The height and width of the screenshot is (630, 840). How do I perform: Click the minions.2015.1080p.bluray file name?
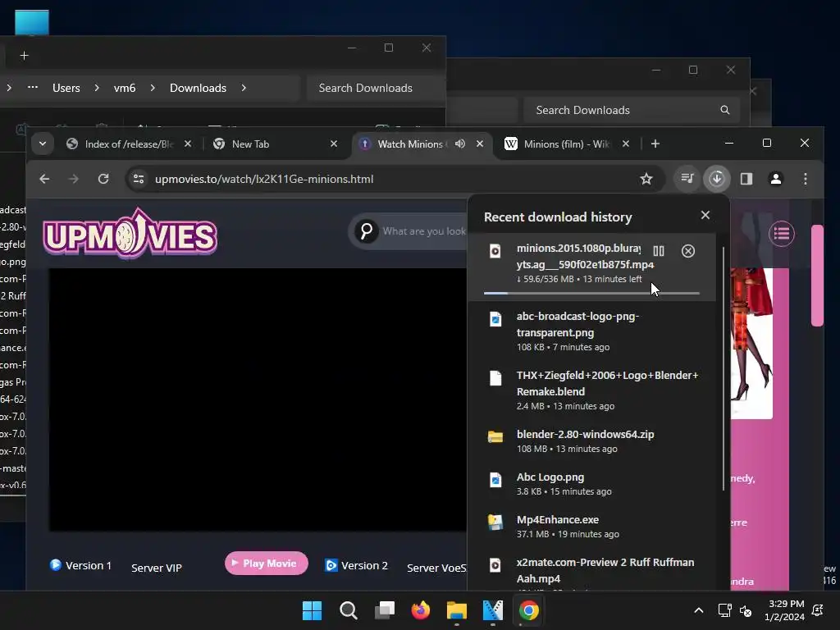(x=585, y=256)
